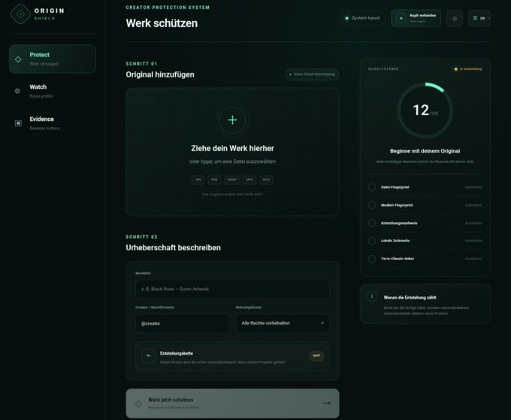The height and width of the screenshot is (420, 511).
Task: Click the CREATOR PROTECTION SYSTEM label
Action: (x=168, y=8)
